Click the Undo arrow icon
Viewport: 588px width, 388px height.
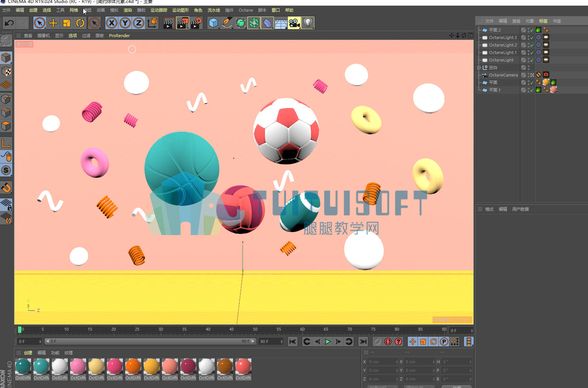pos(9,23)
